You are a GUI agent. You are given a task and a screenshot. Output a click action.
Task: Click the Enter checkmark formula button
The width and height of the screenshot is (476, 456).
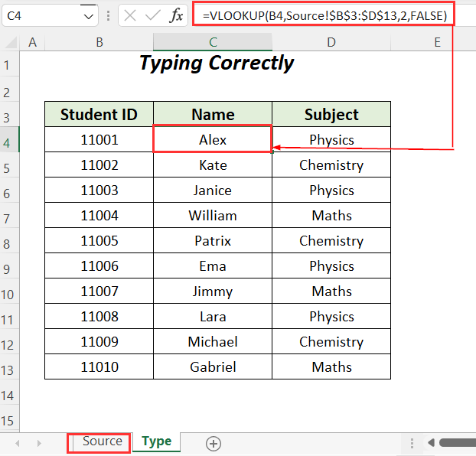tap(153, 15)
